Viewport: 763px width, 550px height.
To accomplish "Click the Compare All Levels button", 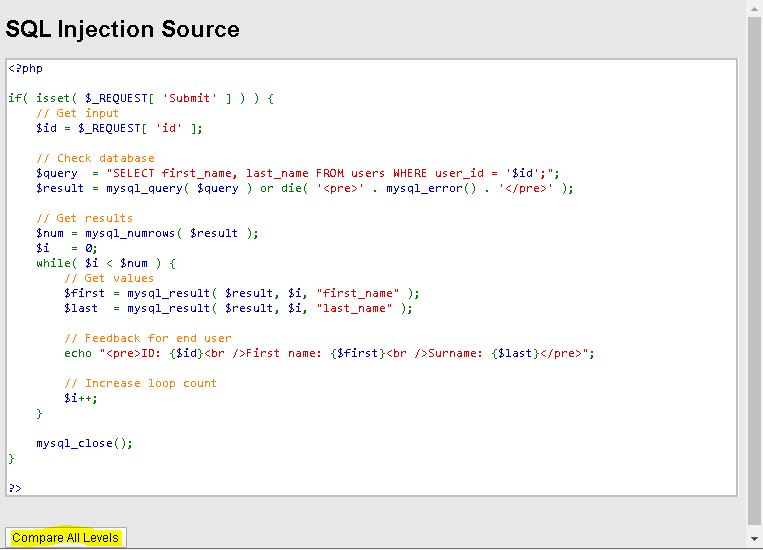I will tap(66, 538).
